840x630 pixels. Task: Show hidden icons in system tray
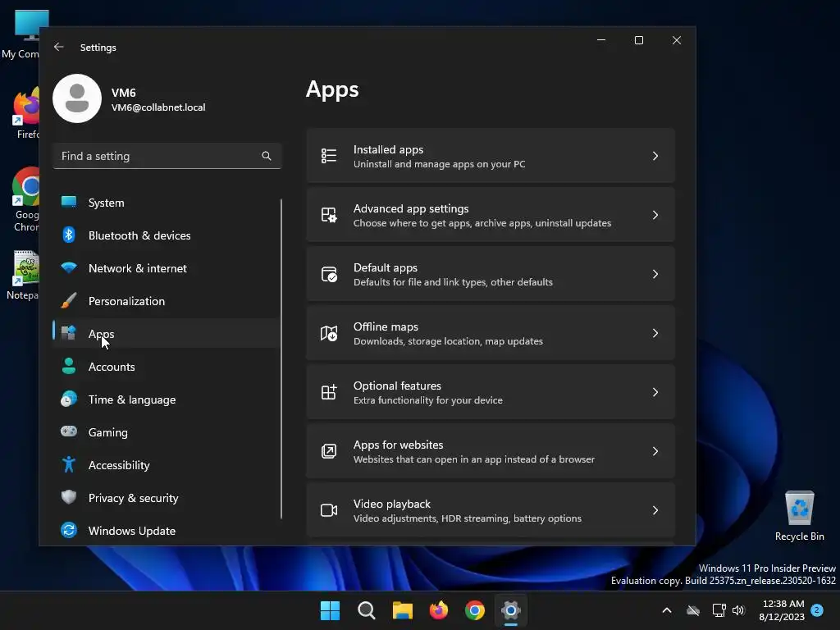[666, 610]
